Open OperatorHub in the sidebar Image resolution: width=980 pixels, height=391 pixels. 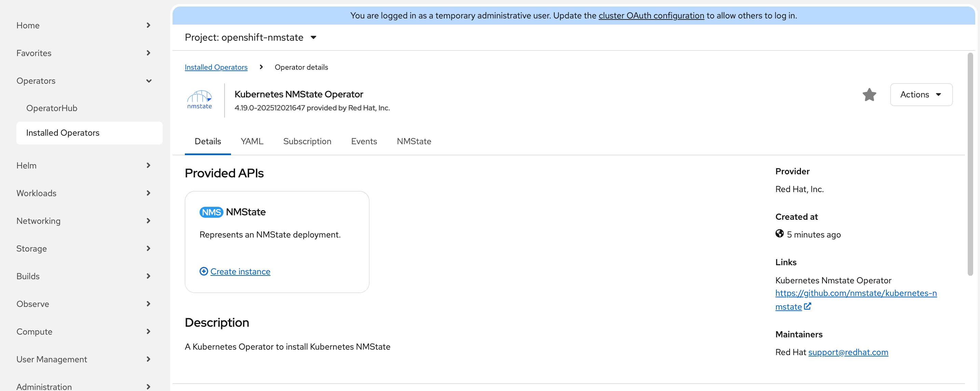tap(52, 108)
